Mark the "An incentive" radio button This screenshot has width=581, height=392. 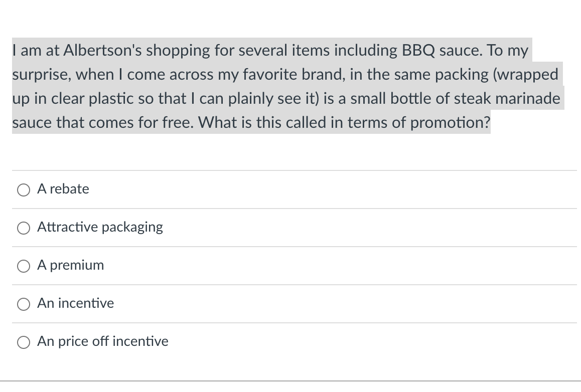[24, 304]
